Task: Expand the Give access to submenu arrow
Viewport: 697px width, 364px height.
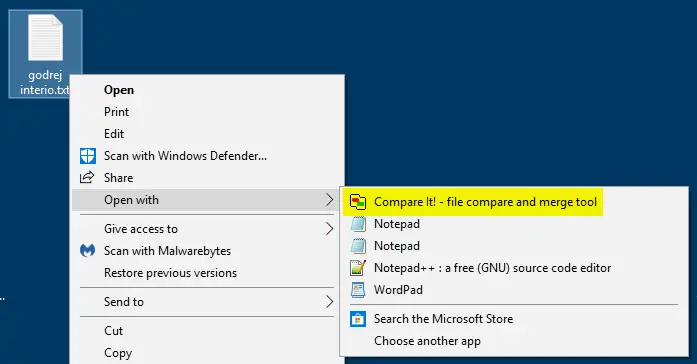Action: pyautogui.click(x=329, y=229)
